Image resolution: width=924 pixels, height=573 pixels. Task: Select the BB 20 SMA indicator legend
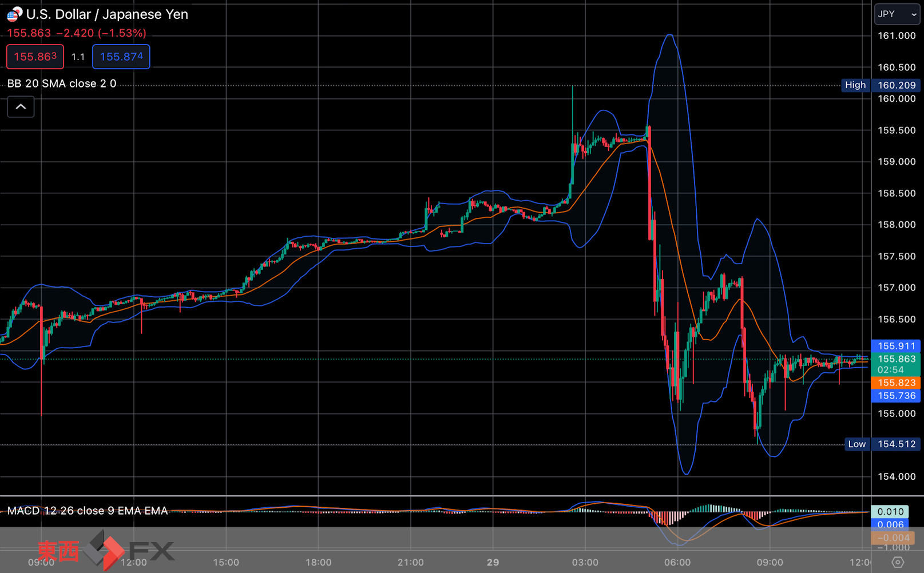click(62, 83)
